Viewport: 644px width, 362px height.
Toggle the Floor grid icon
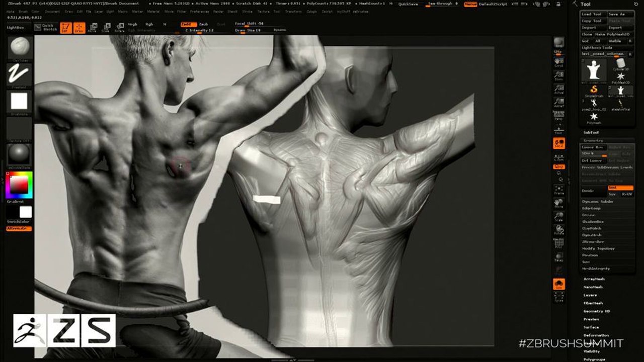558,129
